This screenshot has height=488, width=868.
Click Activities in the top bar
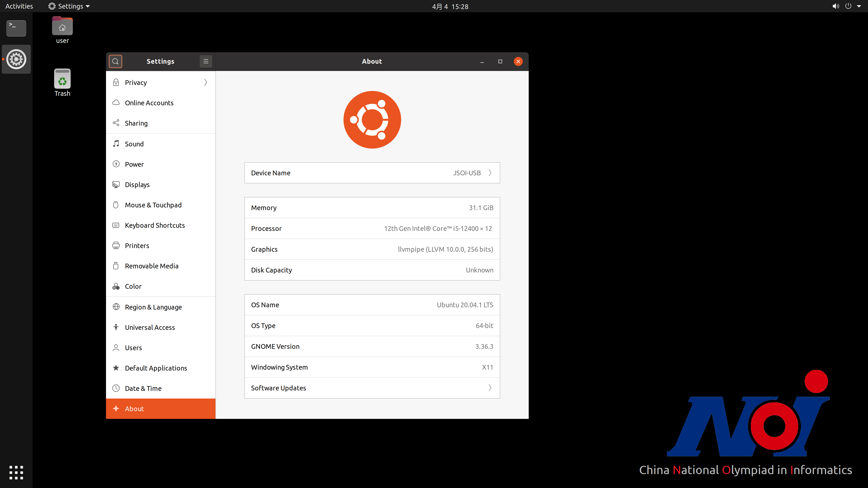click(19, 6)
